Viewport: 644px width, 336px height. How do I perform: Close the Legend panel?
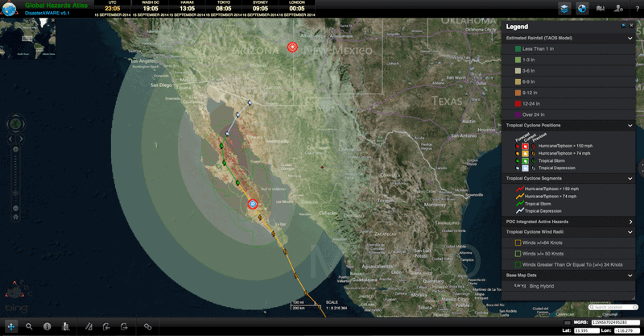coord(631,26)
